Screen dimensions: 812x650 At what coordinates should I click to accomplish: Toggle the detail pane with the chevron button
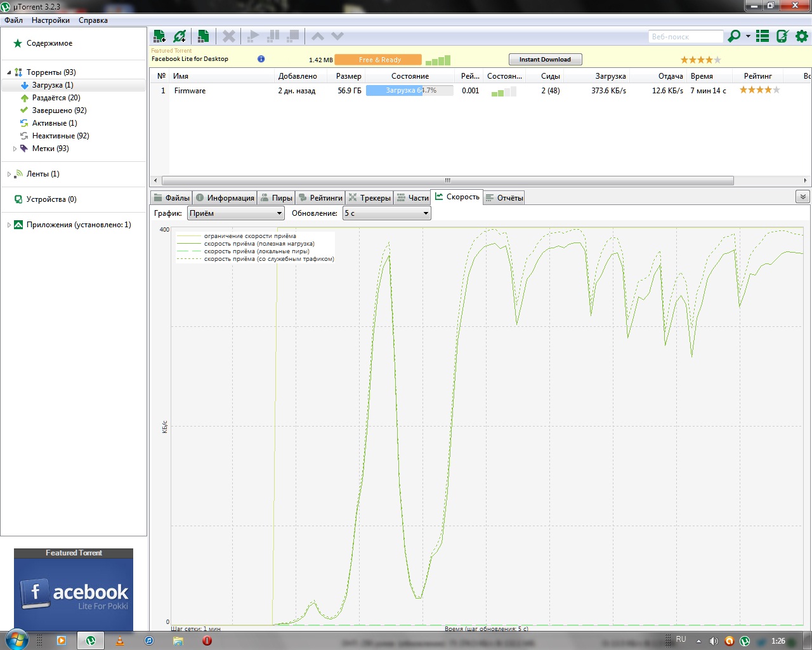tap(802, 197)
